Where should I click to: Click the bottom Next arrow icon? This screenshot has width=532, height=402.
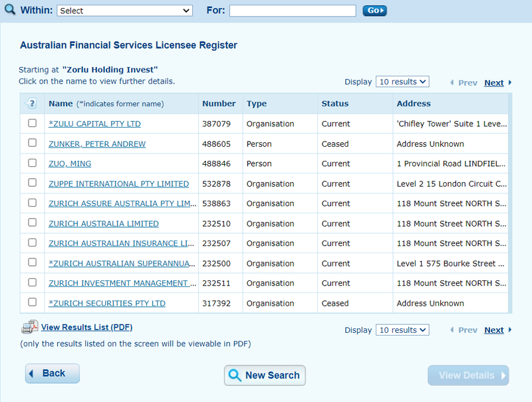pos(509,330)
